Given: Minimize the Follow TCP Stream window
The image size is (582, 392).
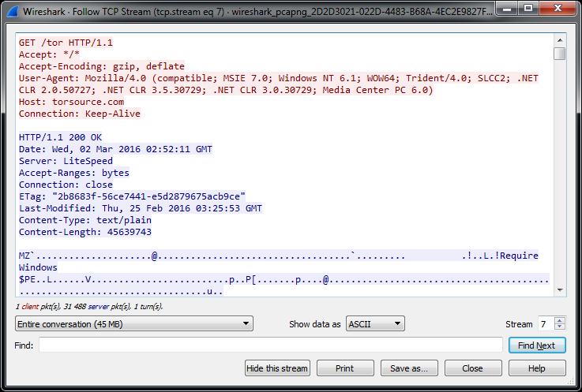Looking at the screenshot, I should click(x=507, y=9).
